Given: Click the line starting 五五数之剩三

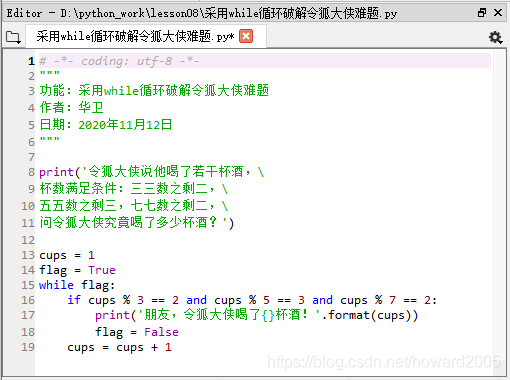Looking at the screenshot, I should (134, 205).
